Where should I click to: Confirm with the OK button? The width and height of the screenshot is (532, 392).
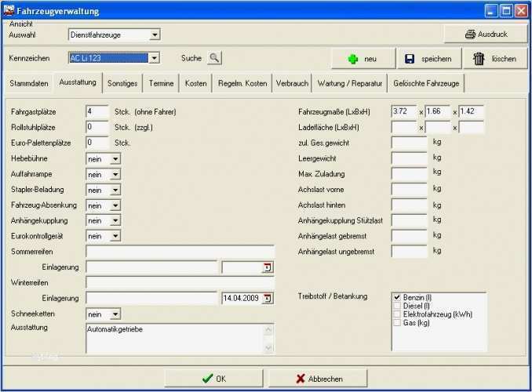point(213,379)
